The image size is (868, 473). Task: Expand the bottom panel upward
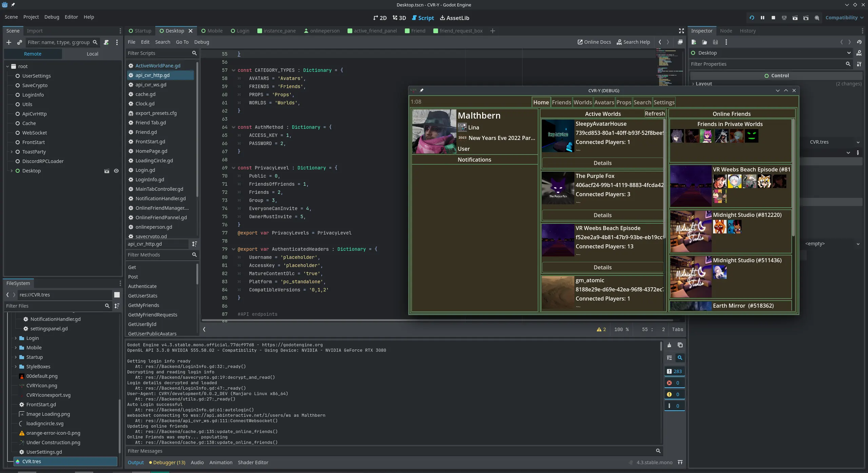pos(680,462)
